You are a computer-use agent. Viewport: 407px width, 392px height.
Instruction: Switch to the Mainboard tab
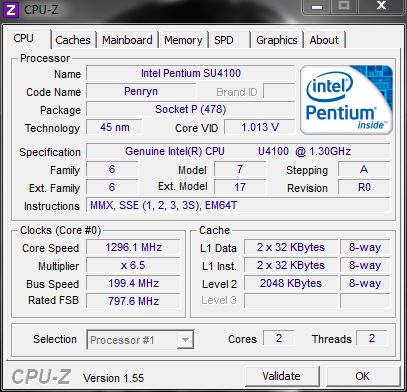click(127, 40)
